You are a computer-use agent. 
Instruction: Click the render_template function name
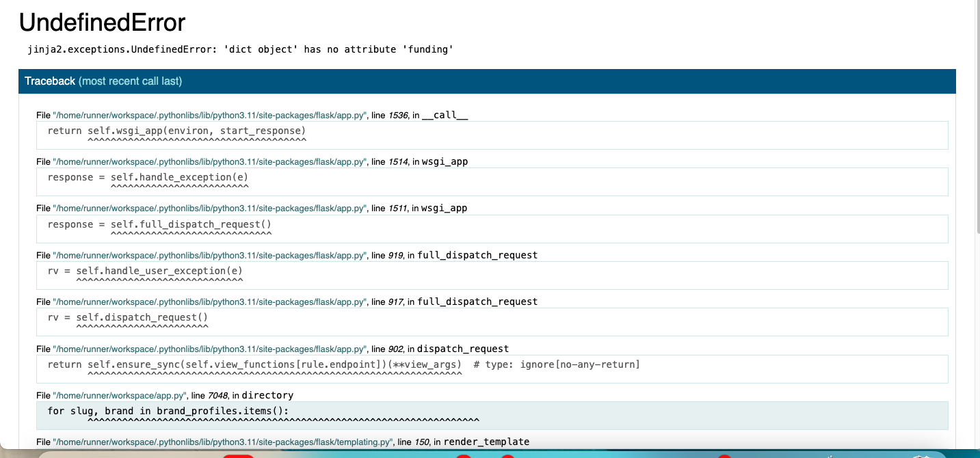click(486, 442)
